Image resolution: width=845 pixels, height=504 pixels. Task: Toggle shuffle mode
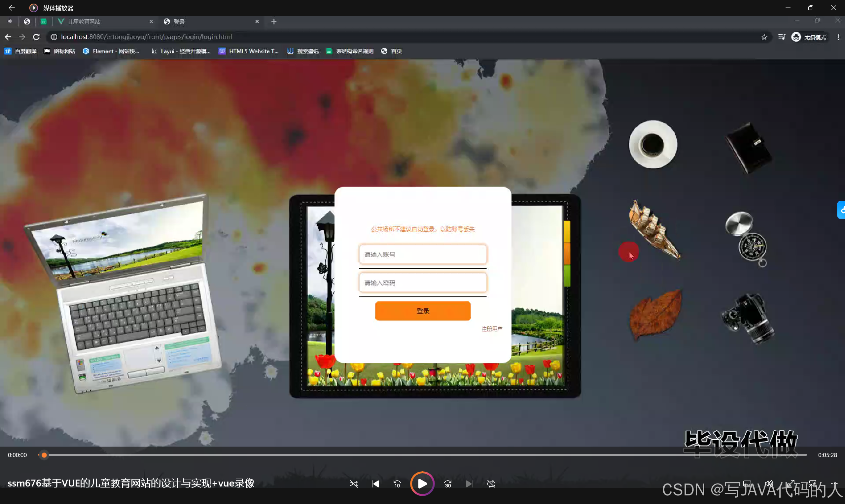[x=353, y=484]
